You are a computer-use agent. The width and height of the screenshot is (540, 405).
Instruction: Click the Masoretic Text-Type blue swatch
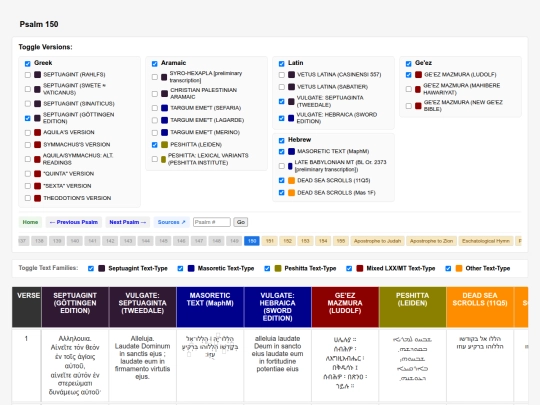pos(191,269)
